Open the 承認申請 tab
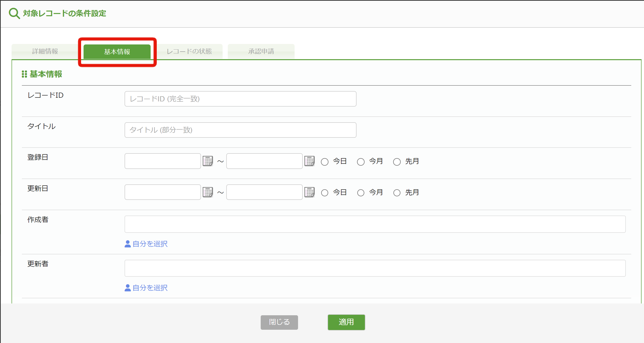The width and height of the screenshot is (644, 343). coord(261,52)
